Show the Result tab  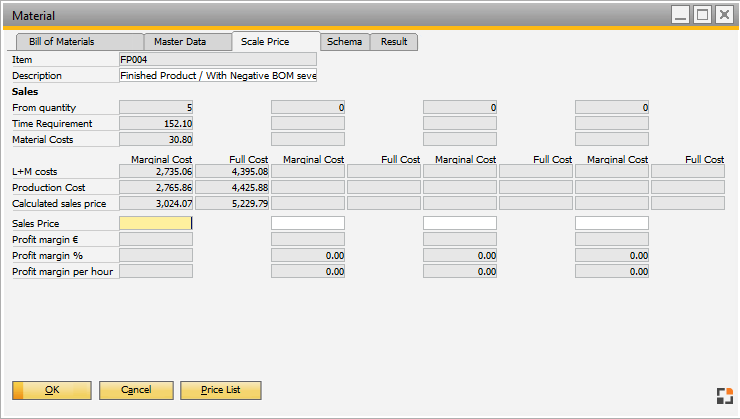pos(394,42)
